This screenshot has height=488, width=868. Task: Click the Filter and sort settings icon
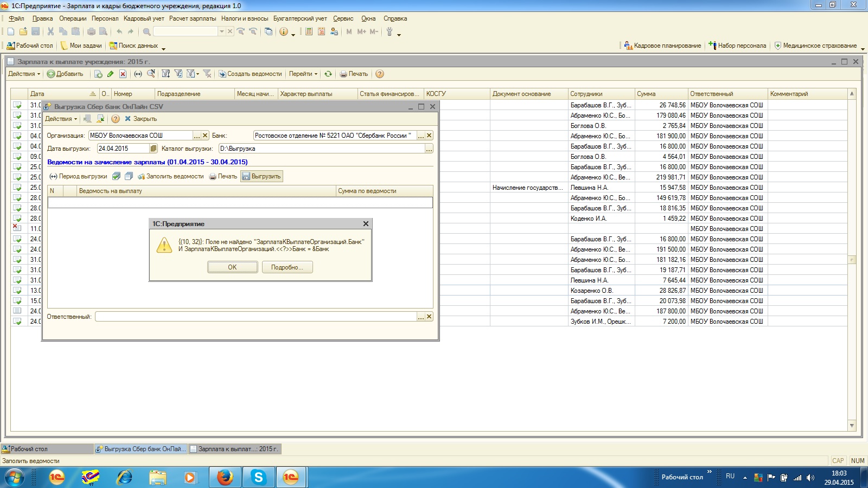point(166,74)
